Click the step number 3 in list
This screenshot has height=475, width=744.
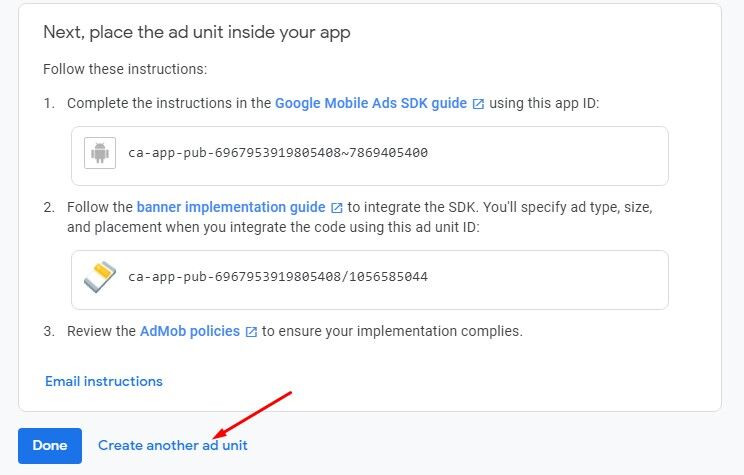pos(49,331)
